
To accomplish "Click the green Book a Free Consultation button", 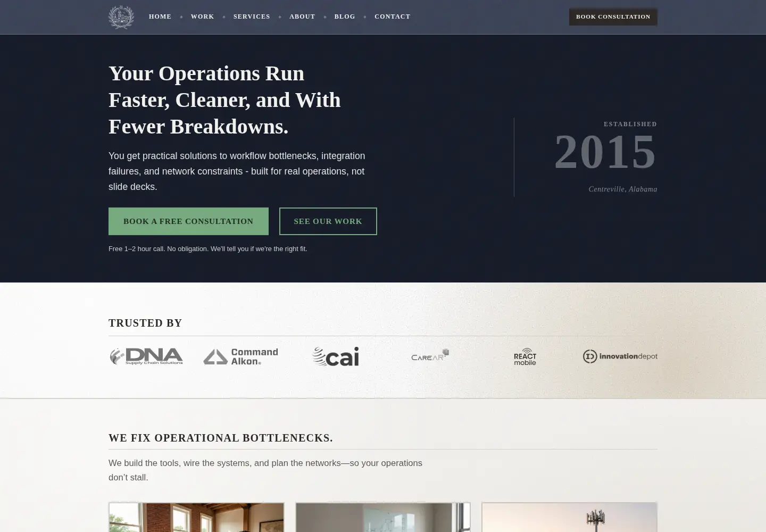I will pyautogui.click(x=188, y=221).
